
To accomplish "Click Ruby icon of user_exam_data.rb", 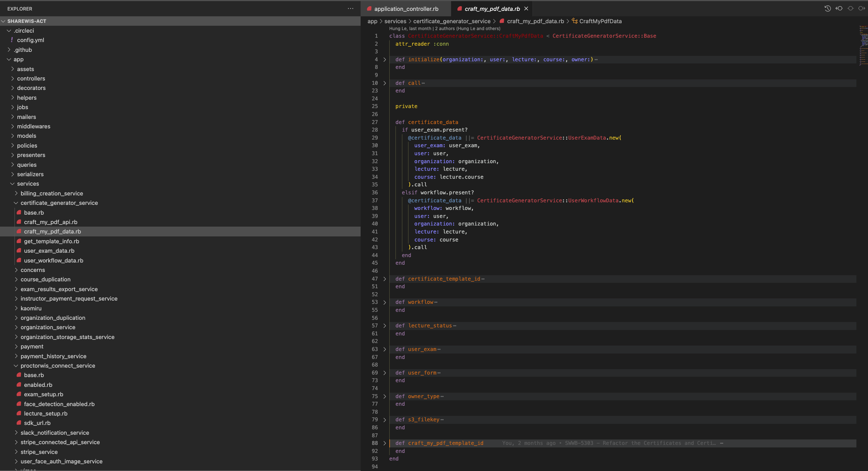I will click(19, 251).
